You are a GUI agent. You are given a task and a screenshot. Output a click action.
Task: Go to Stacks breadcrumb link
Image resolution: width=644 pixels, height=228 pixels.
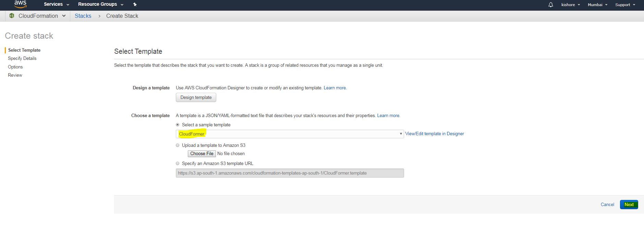[x=83, y=16]
